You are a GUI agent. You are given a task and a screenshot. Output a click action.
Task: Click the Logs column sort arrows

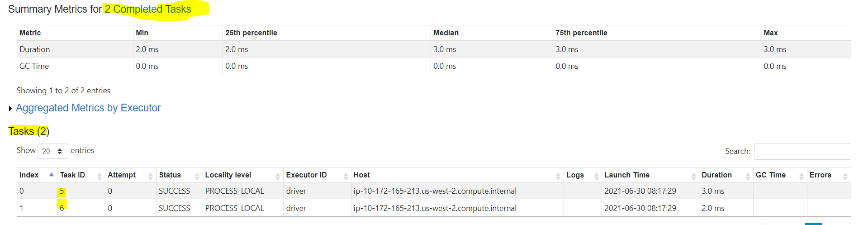tap(597, 176)
